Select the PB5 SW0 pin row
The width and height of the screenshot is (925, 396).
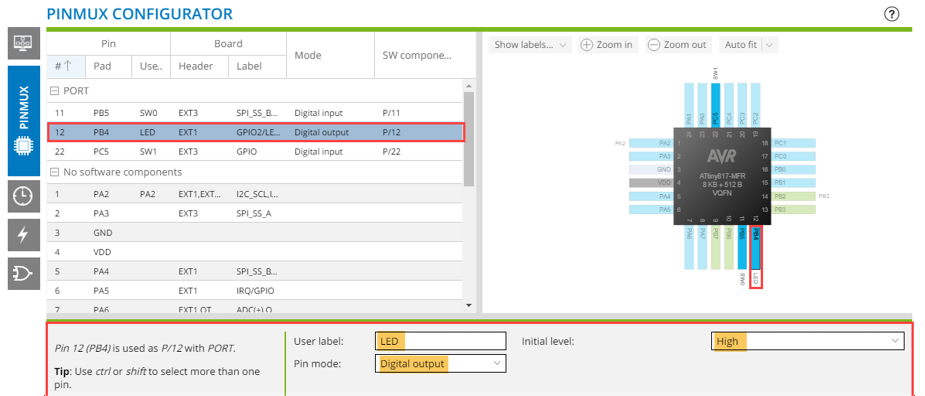[255, 113]
